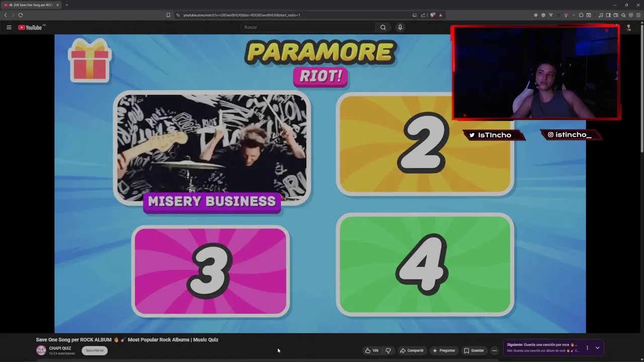Mute the tab via speaker icon
This screenshot has height=362, width=644.
(10, 5)
